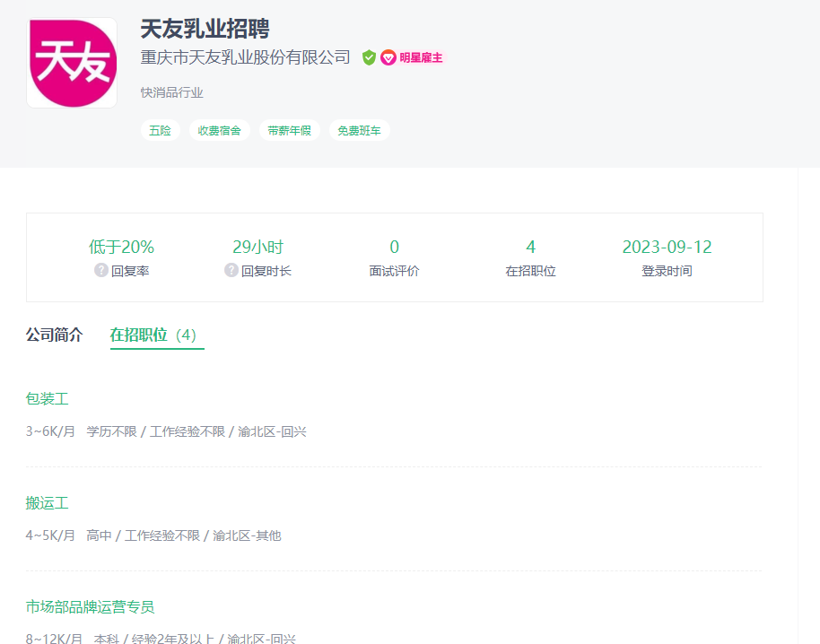Click the green verified shield icon

369,57
